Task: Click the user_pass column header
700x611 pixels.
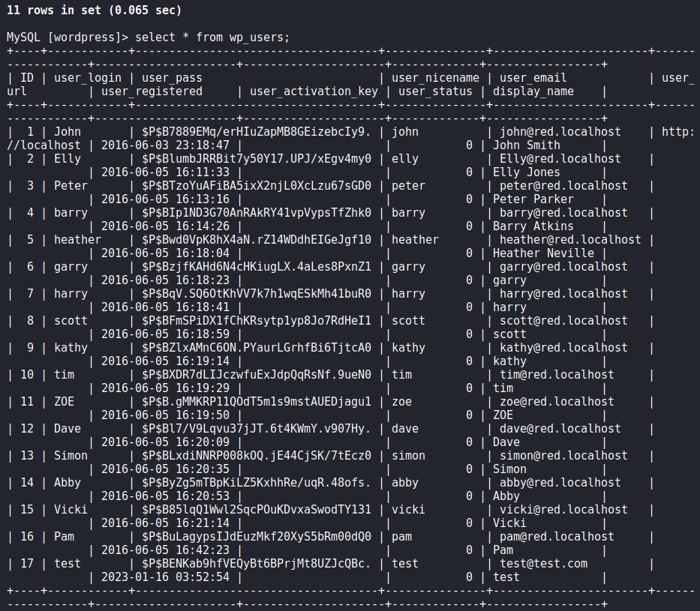Action: (x=172, y=78)
